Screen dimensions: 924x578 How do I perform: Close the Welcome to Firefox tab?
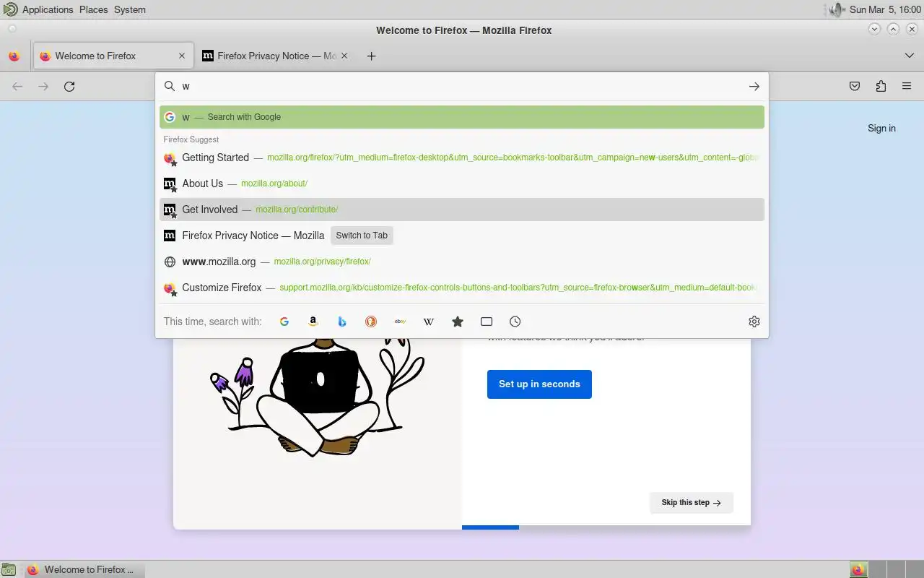click(x=182, y=56)
